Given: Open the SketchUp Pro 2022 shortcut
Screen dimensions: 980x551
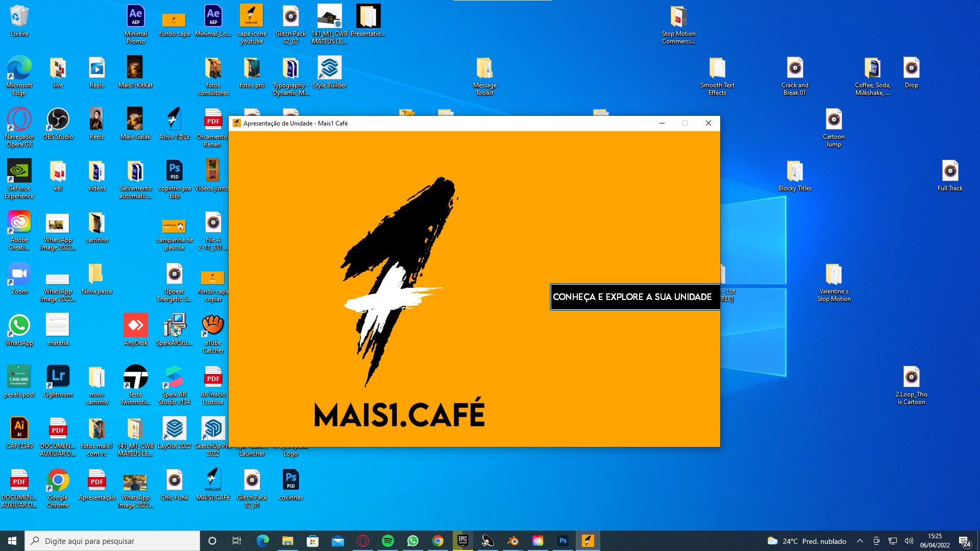Looking at the screenshot, I should [213, 437].
